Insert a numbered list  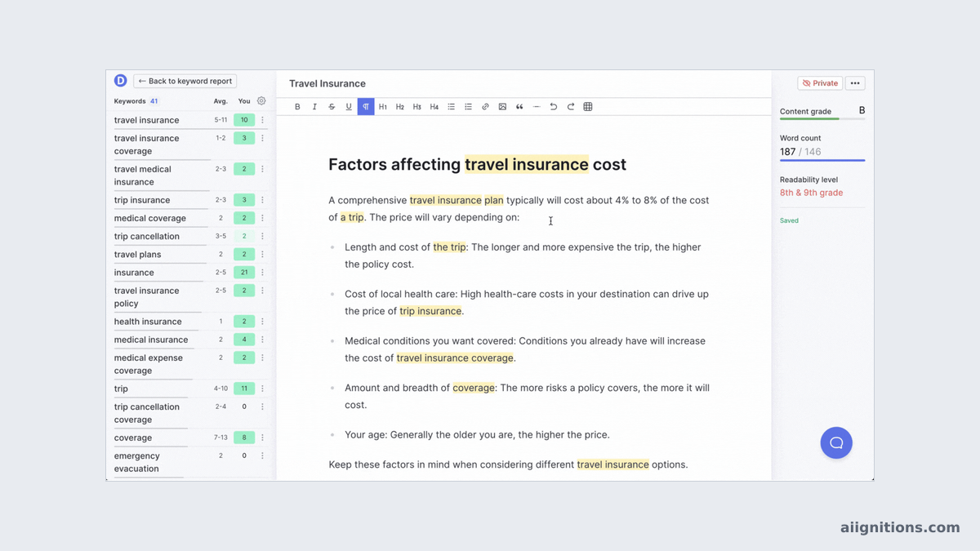point(468,107)
